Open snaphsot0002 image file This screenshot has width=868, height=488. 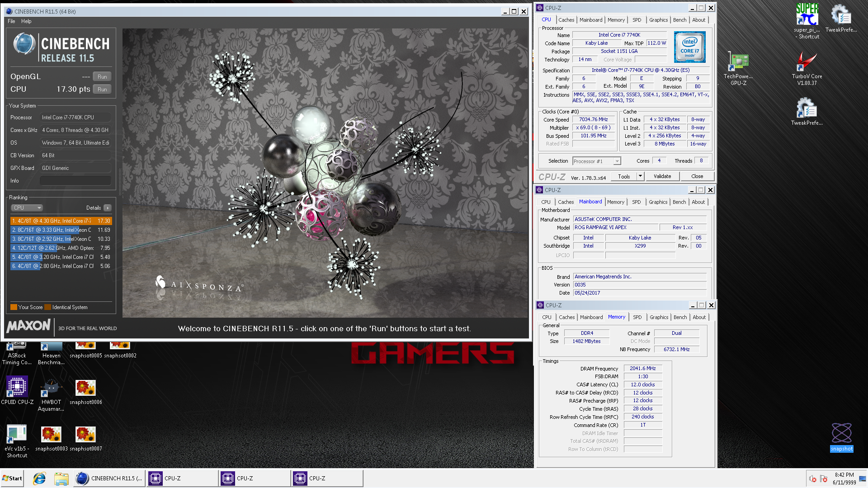120,351
